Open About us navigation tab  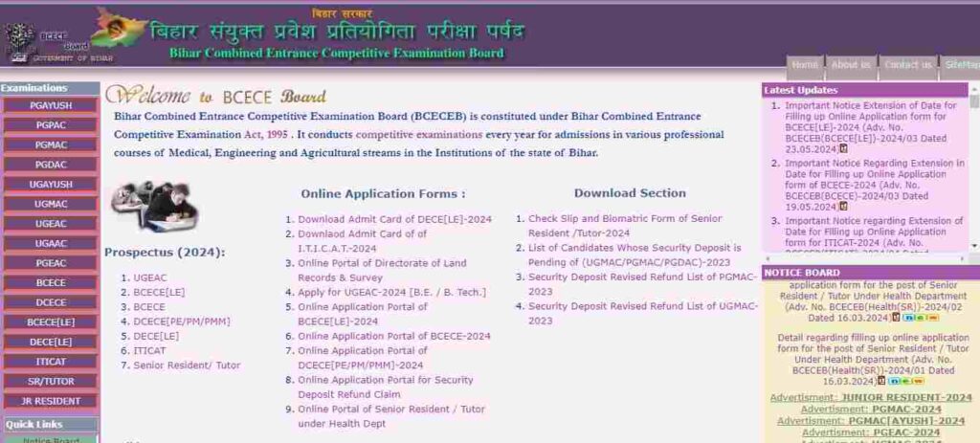tap(851, 65)
